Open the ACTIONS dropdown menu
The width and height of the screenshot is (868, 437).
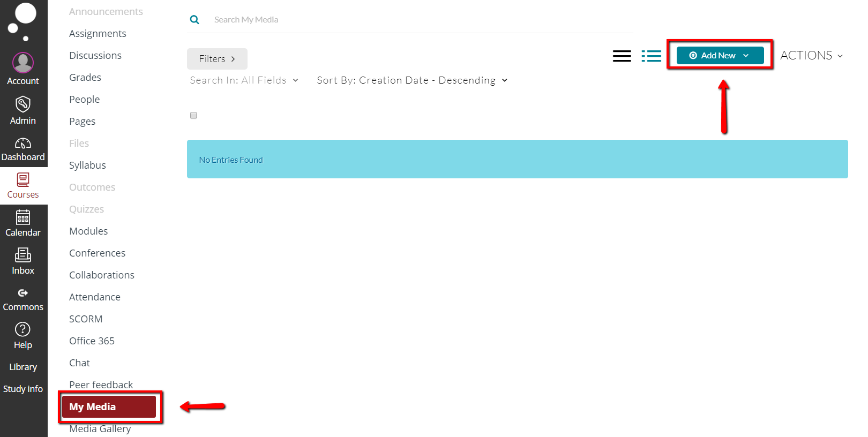tap(811, 56)
